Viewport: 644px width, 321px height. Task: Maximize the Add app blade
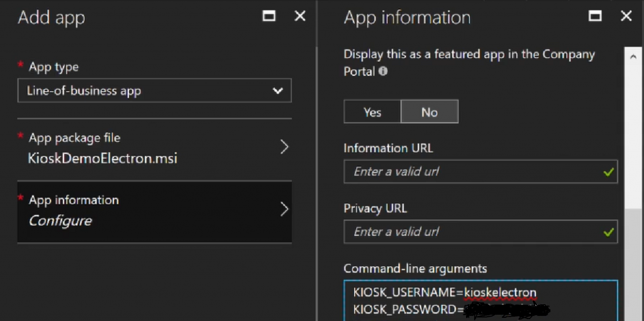pyautogui.click(x=269, y=16)
